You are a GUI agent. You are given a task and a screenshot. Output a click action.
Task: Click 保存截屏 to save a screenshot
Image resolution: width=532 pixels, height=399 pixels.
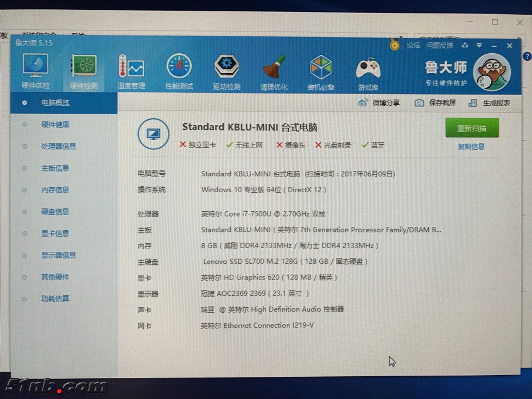point(435,103)
